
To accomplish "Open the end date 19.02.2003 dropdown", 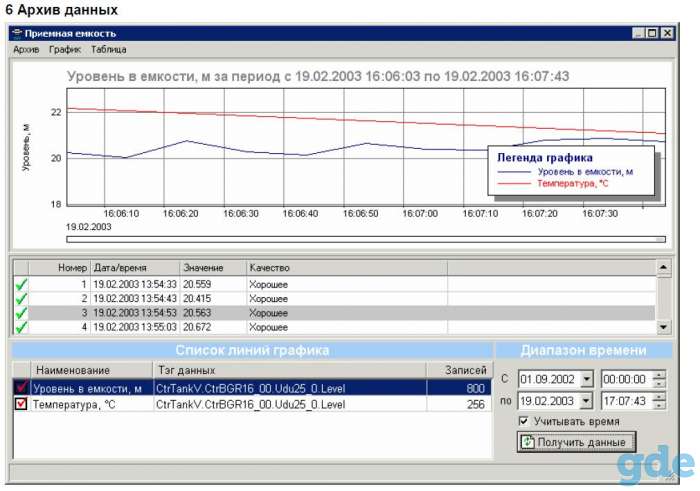I will click(x=587, y=401).
